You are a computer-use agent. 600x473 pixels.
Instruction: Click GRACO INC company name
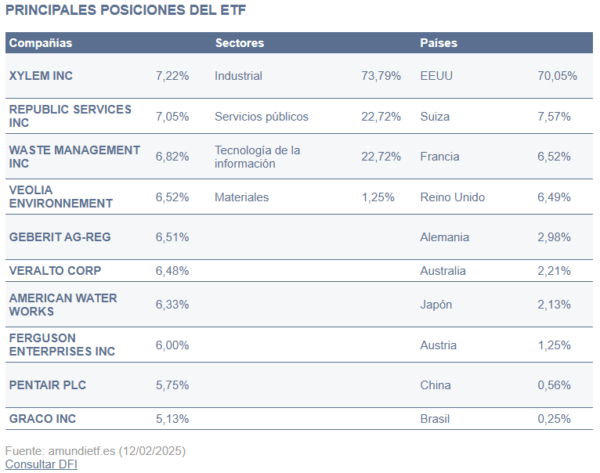(x=41, y=418)
